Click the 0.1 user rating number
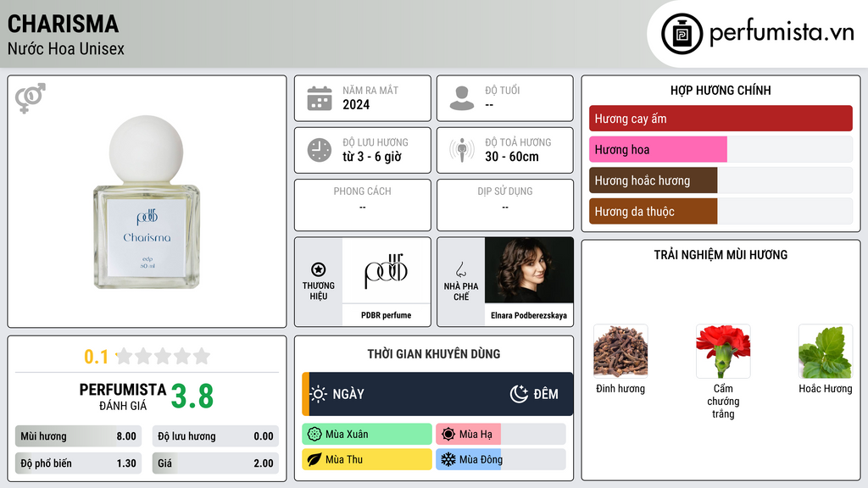This screenshot has height=488, width=868. point(96,357)
